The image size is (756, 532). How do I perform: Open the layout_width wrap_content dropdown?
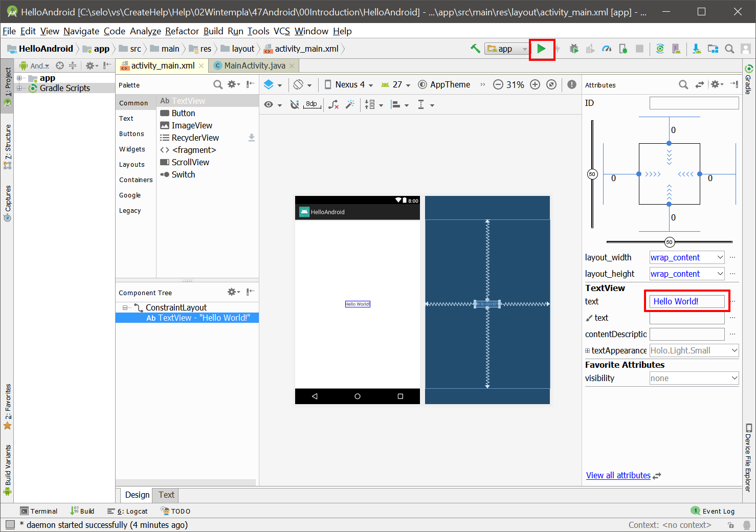coord(687,257)
